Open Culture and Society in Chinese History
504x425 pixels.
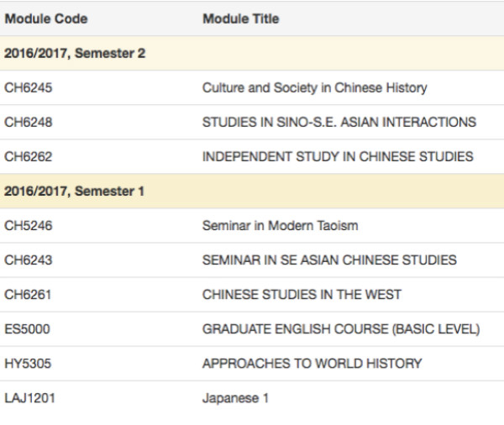pyautogui.click(x=314, y=87)
